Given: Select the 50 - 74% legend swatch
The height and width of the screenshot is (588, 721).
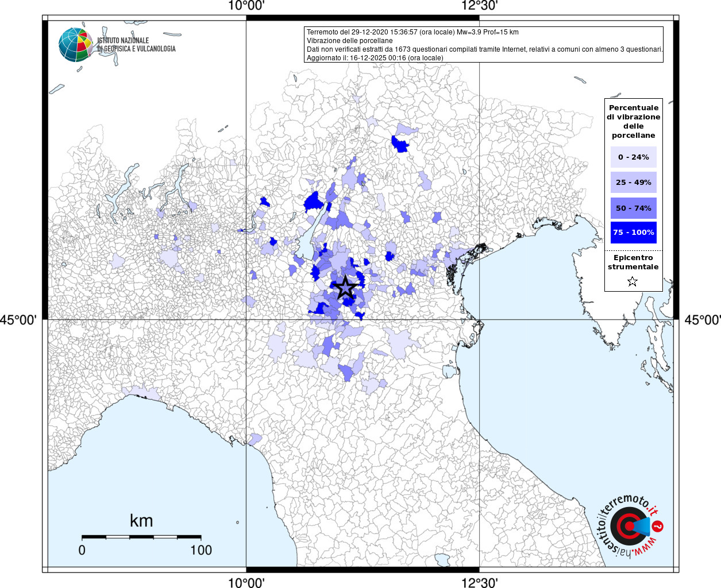Looking at the screenshot, I should [x=633, y=208].
